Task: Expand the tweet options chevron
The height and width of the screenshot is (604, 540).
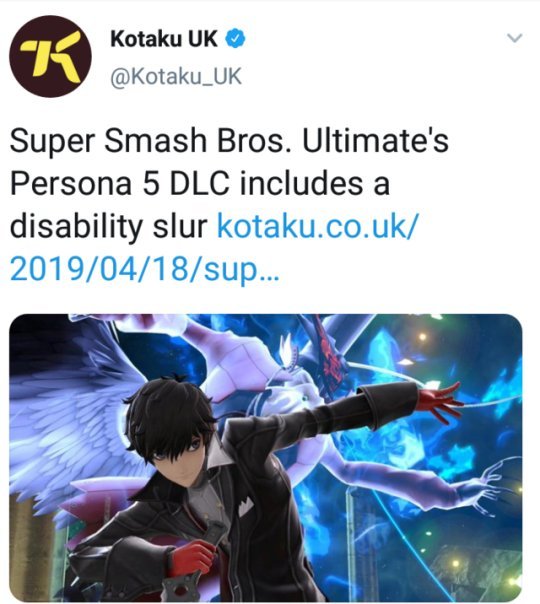Action: click(515, 38)
